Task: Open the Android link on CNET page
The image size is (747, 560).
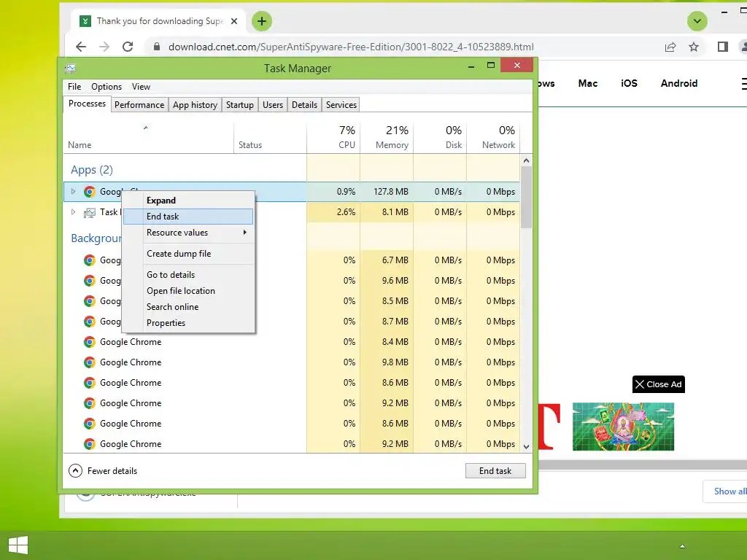Action: point(679,83)
